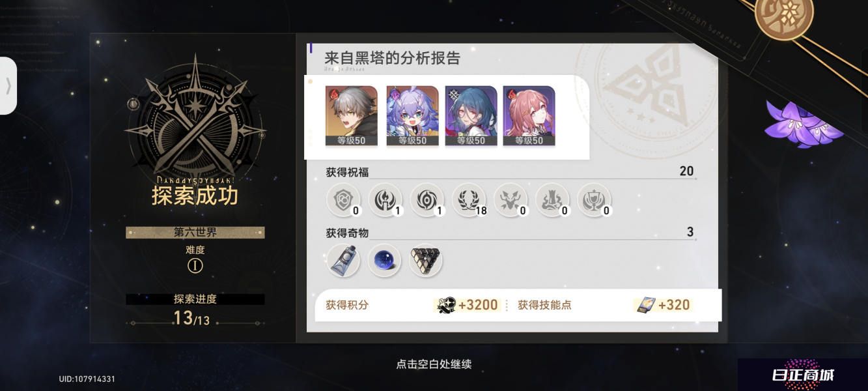Click the paint tube curio icon
The width and height of the screenshot is (868, 391).
343,261
